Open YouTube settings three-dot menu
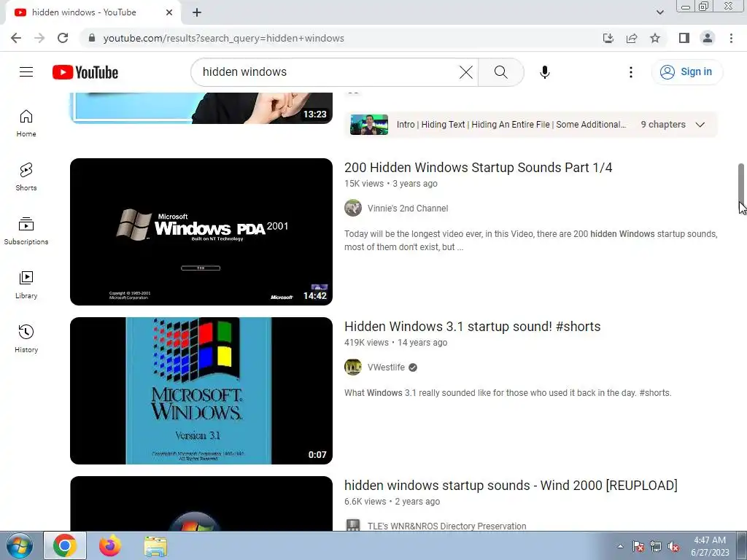The height and width of the screenshot is (560, 747). 631,72
